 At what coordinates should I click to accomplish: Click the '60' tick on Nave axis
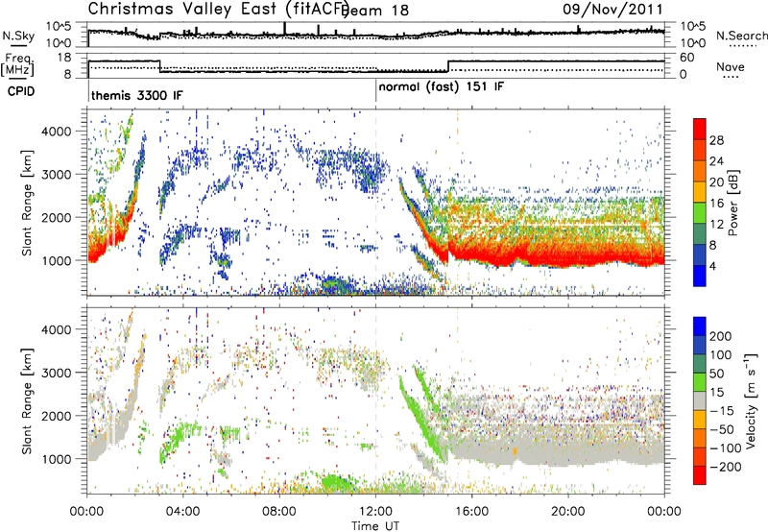[x=687, y=58]
